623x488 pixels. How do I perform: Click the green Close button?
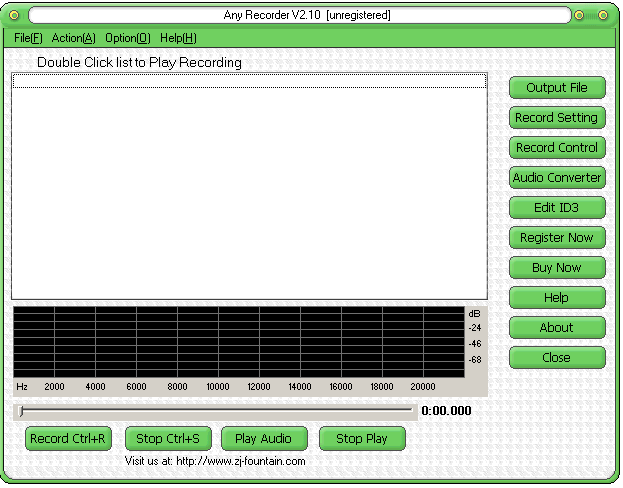[x=557, y=358]
